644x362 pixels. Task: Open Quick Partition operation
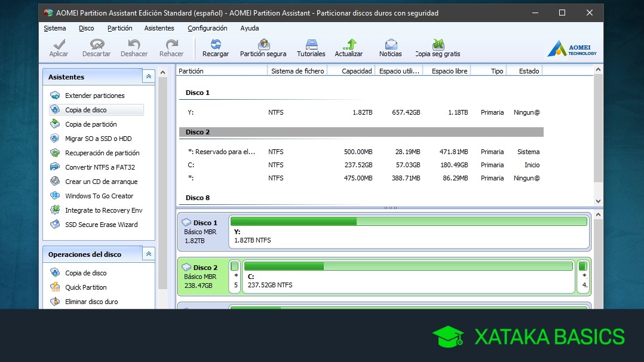tap(85, 287)
